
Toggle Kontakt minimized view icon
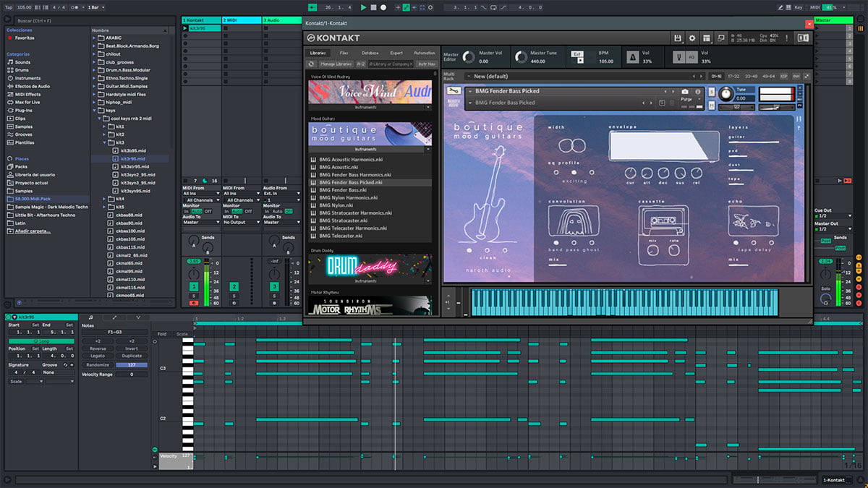(x=723, y=38)
